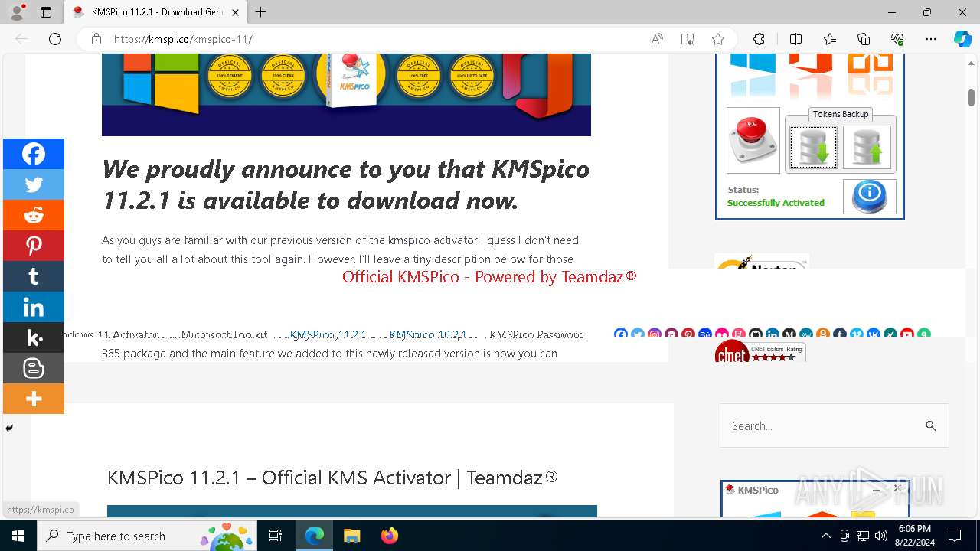View site information lock icon

[96, 39]
